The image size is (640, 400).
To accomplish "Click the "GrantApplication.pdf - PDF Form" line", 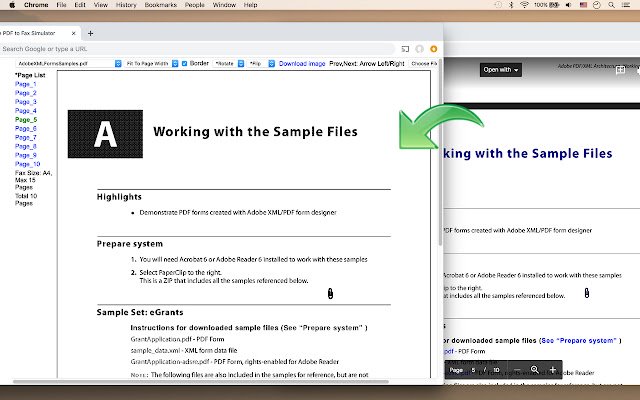I will (x=177, y=339).
